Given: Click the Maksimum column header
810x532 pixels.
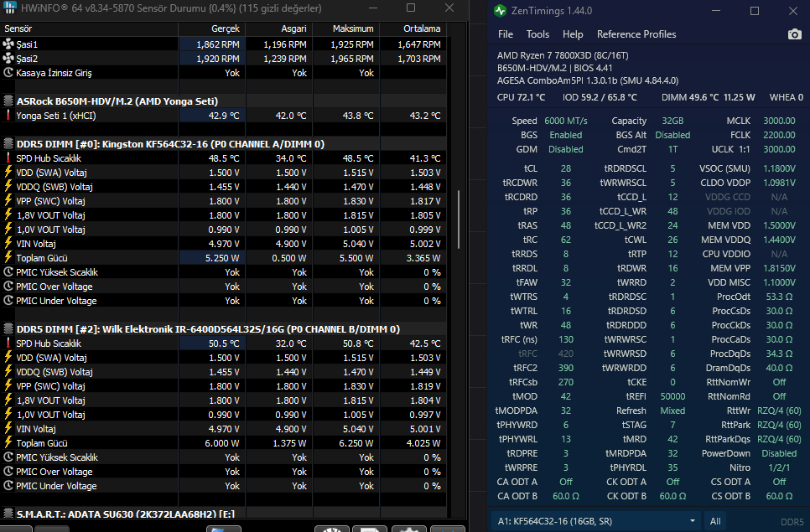Looking at the screenshot, I should 346,28.
